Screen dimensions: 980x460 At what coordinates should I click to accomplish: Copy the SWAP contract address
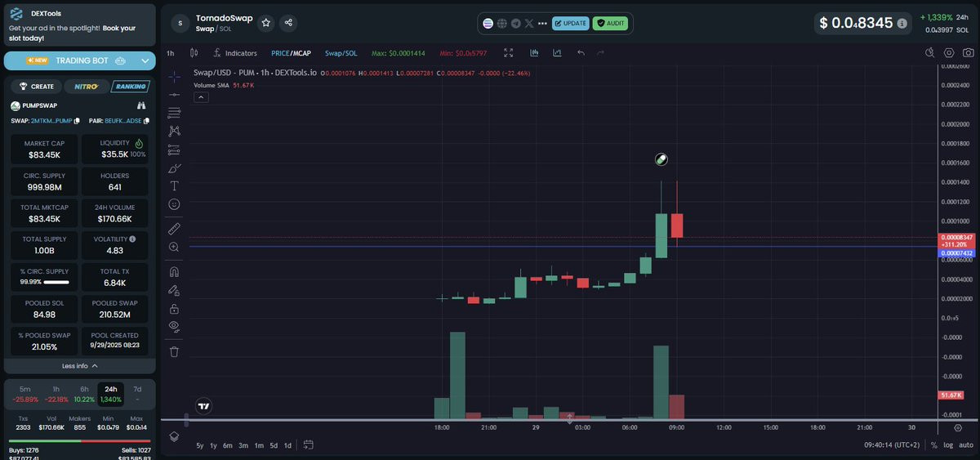pyautogui.click(x=77, y=121)
